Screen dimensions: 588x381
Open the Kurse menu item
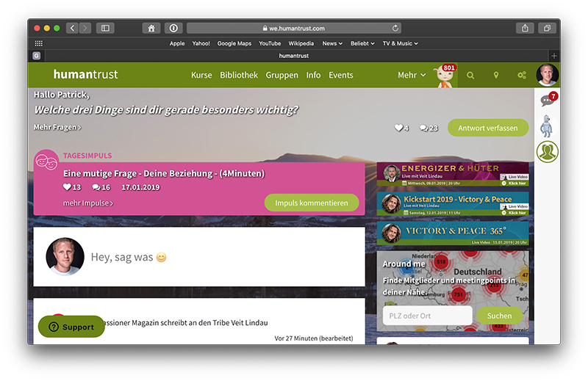point(201,76)
